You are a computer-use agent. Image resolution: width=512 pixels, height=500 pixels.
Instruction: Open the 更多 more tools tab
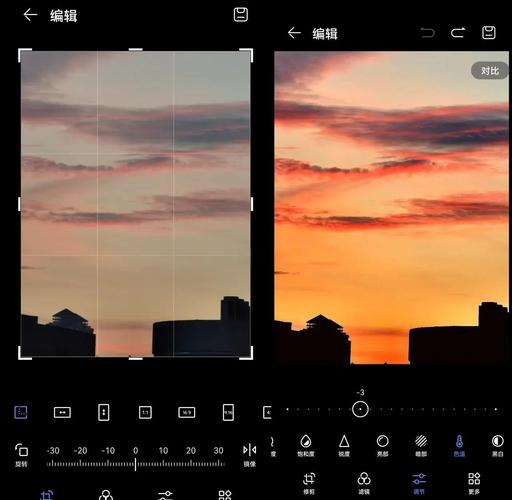point(474,483)
